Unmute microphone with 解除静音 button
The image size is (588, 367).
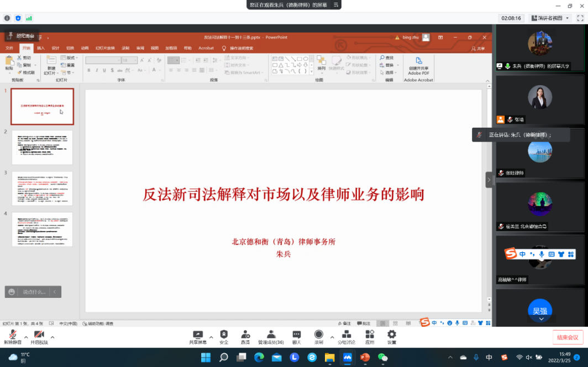(x=12, y=337)
